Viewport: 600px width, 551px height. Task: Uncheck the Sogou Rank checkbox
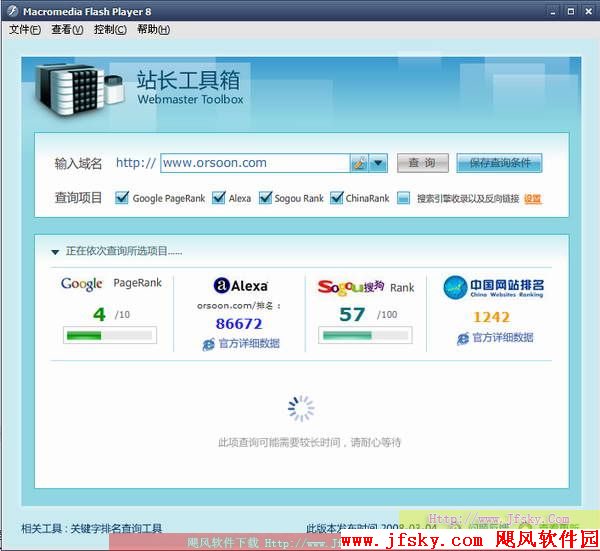pyautogui.click(x=265, y=198)
